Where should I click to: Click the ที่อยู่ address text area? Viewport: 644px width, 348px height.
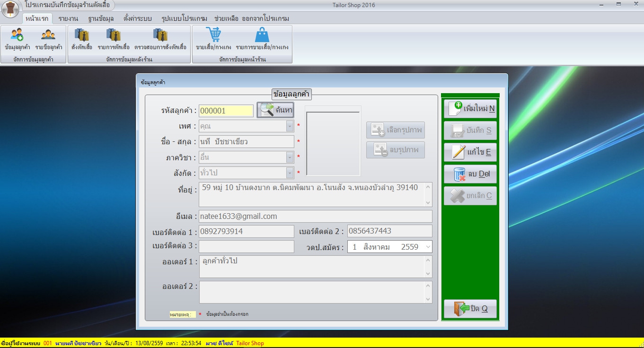point(311,194)
